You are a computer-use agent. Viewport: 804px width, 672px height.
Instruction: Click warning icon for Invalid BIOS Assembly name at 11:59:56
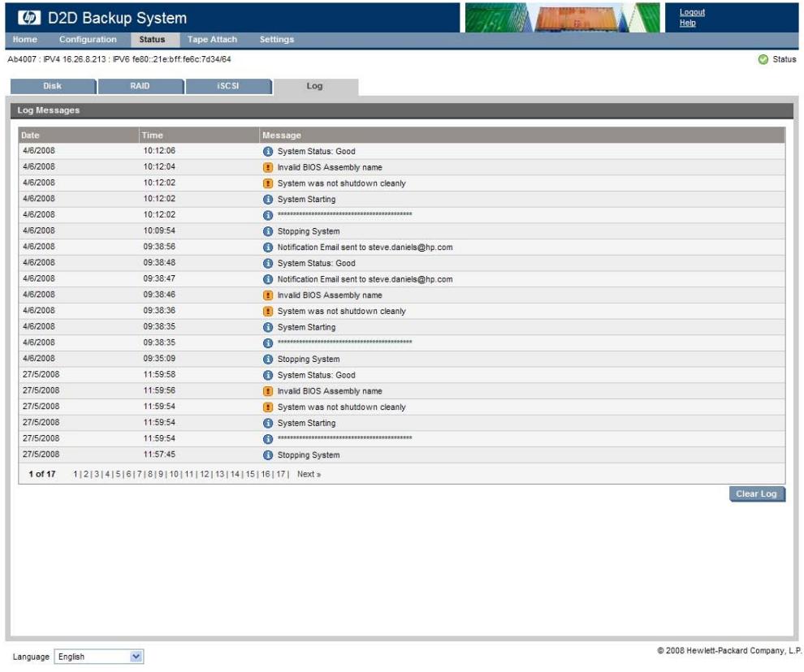pos(268,391)
